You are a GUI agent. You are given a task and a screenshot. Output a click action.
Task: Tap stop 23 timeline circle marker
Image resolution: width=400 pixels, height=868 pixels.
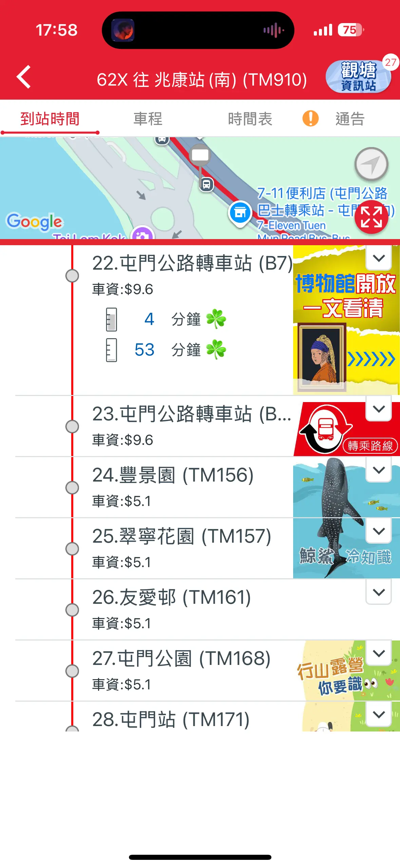[x=72, y=426]
